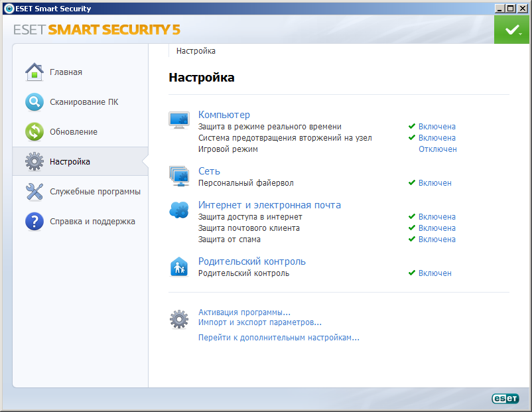
Task: Click the question mark Help icon
Action: 34,222
